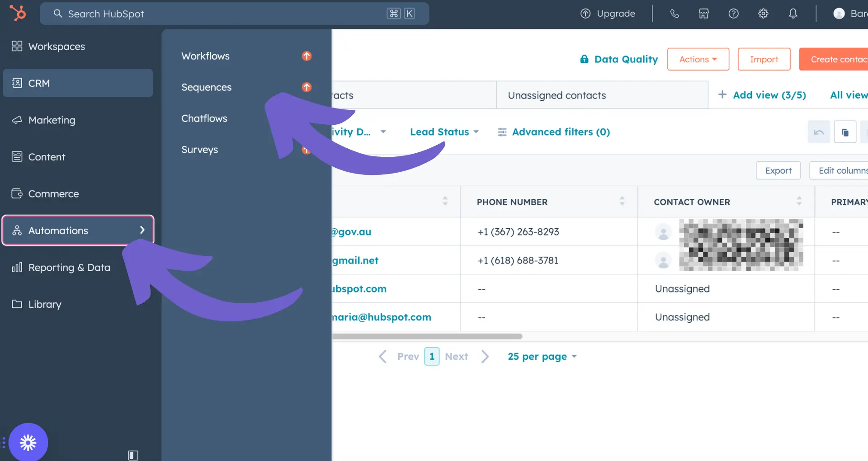Focus the Search HubSpot field
This screenshot has width=868, height=461.
pos(234,14)
